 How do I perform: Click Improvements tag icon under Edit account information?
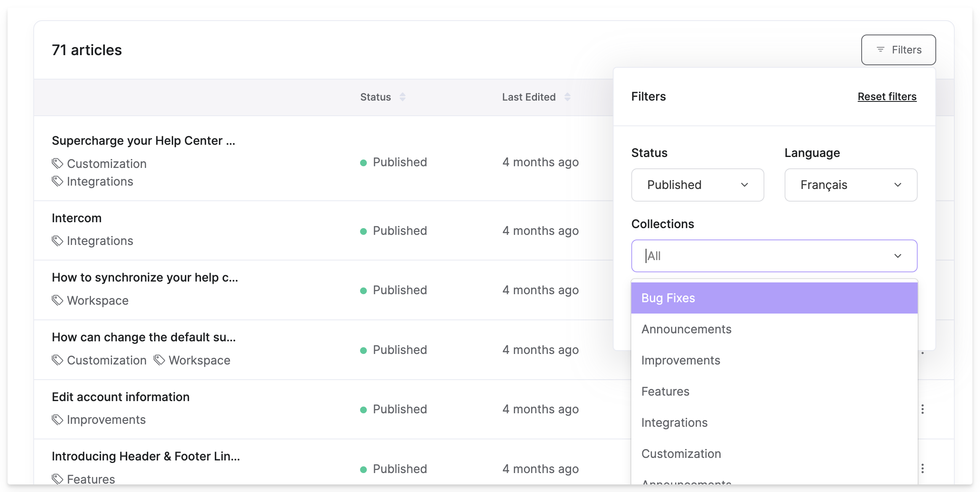[57, 420]
